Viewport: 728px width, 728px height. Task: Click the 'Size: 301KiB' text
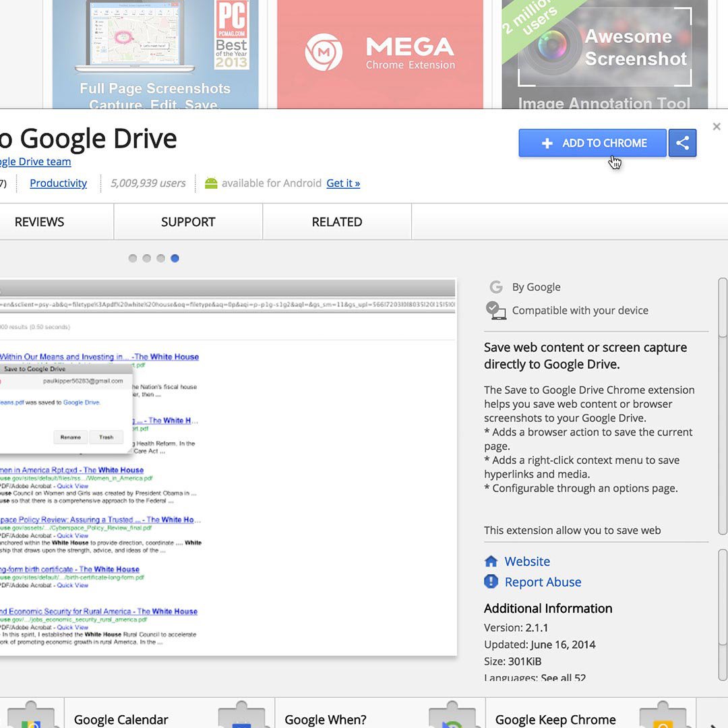coord(512,661)
